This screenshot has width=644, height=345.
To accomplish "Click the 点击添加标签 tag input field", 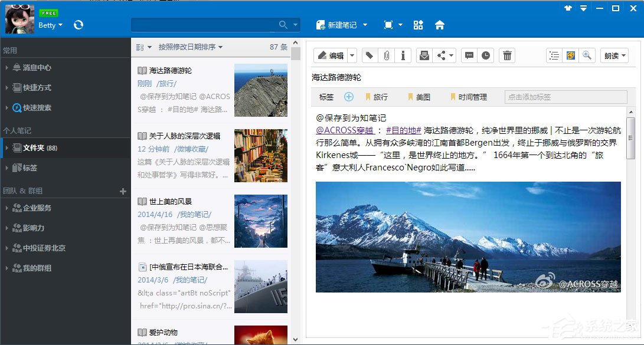I will [x=565, y=96].
